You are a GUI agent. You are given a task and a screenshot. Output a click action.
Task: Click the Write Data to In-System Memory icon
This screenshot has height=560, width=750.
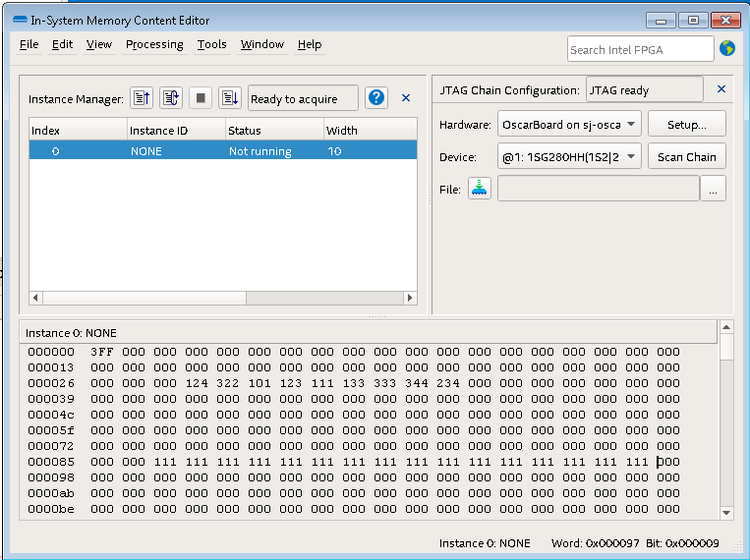(229, 98)
